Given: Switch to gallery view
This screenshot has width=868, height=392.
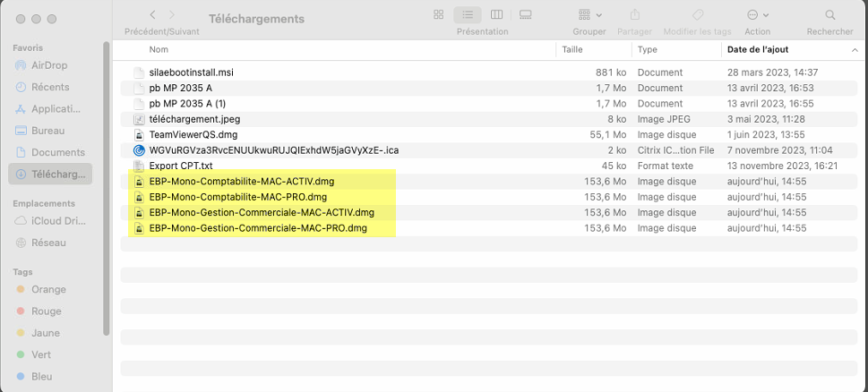Looking at the screenshot, I should point(526,15).
